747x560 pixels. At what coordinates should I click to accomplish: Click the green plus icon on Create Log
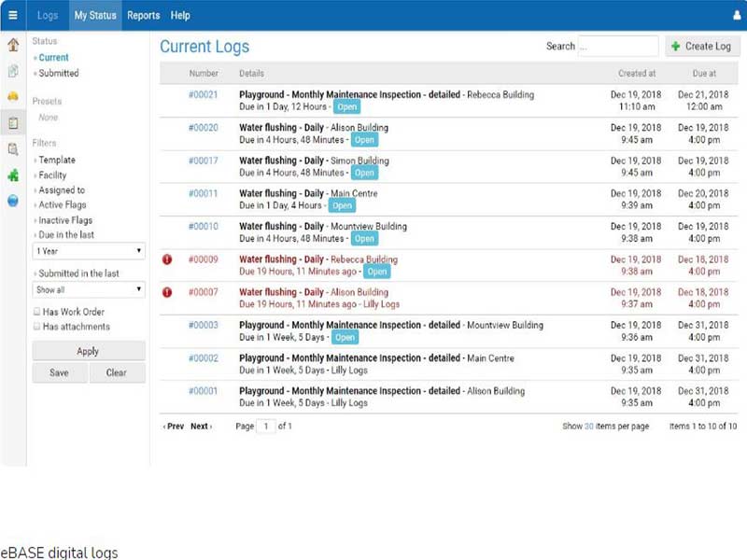point(675,46)
